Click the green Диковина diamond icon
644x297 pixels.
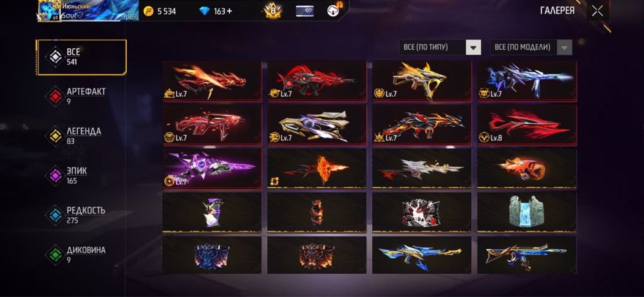[56, 254]
